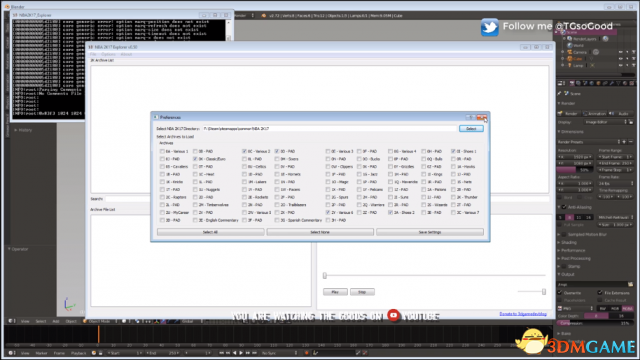Screen dimensions: 640x360
Task: Click the 3D view editor type icon
Action: [x=11, y=321]
